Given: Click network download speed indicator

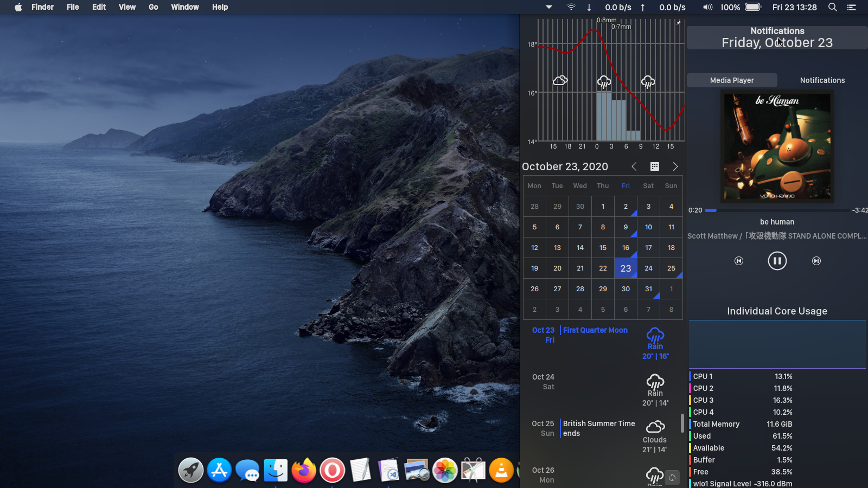Looking at the screenshot, I should tap(610, 7).
